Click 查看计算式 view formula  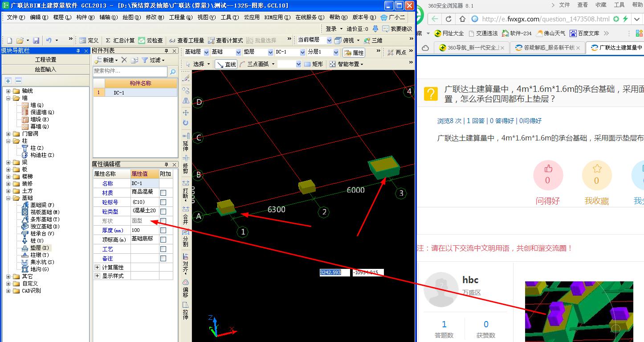coord(225,40)
